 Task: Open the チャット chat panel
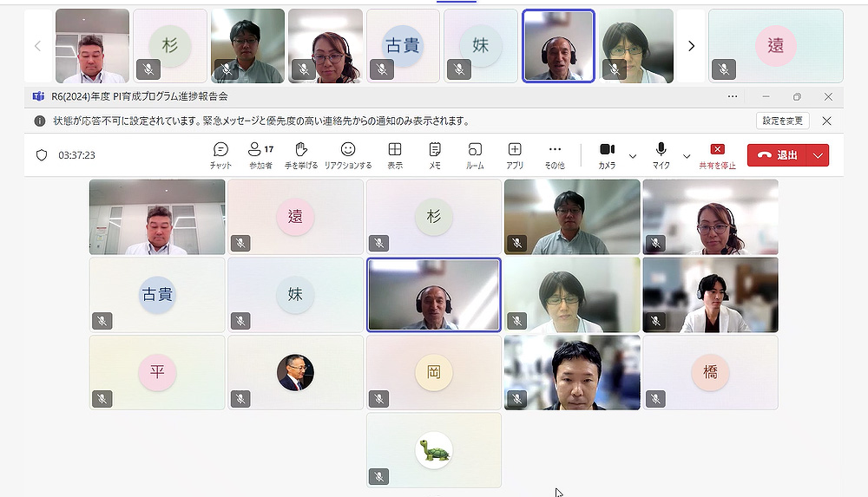point(220,154)
